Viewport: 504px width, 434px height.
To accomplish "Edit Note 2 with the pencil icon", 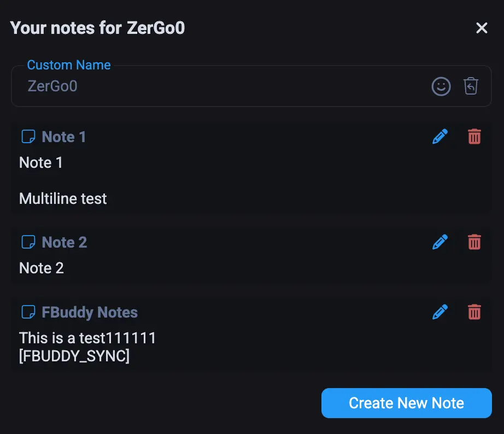I will (439, 242).
